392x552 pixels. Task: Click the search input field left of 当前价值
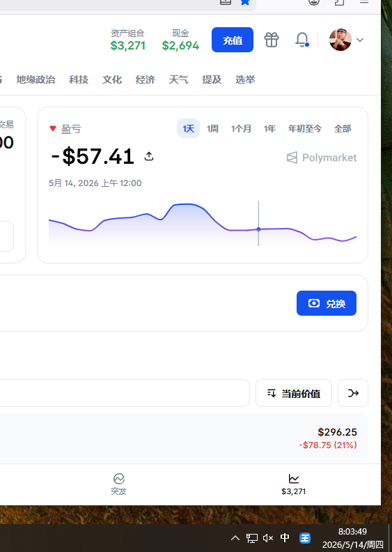125,393
